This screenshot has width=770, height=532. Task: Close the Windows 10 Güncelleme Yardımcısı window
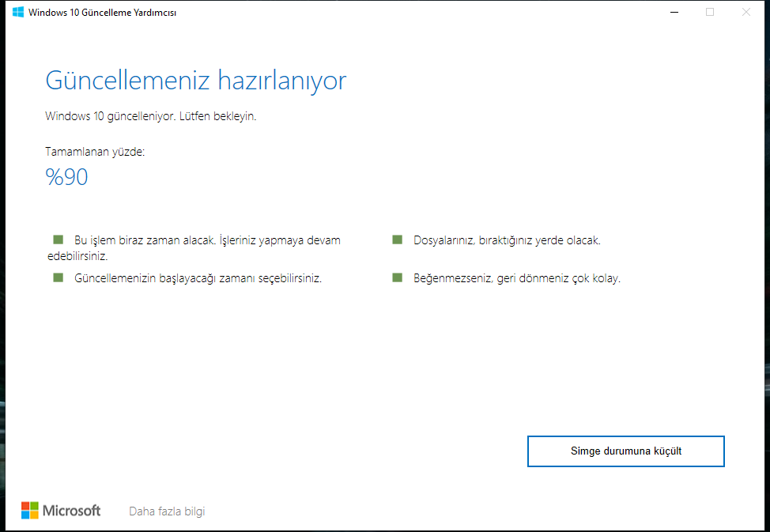(x=746, y=13)
